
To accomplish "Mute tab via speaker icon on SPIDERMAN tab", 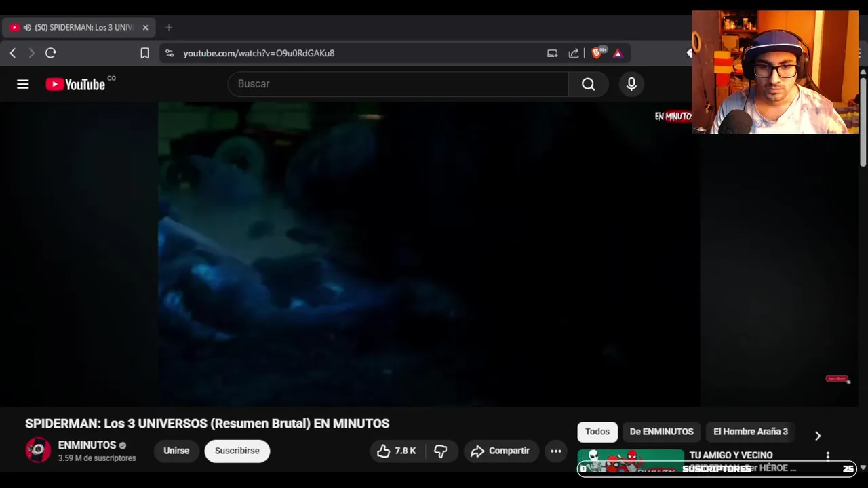I will 27,28.
